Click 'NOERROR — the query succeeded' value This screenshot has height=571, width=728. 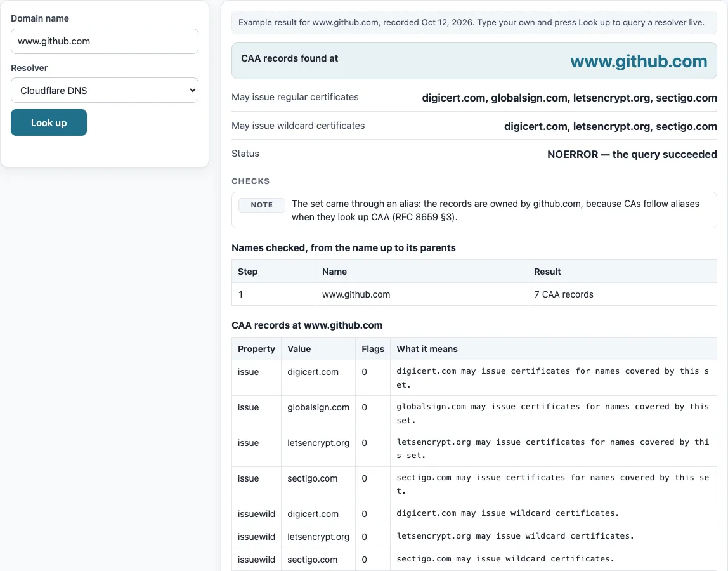tap(632, 154)
